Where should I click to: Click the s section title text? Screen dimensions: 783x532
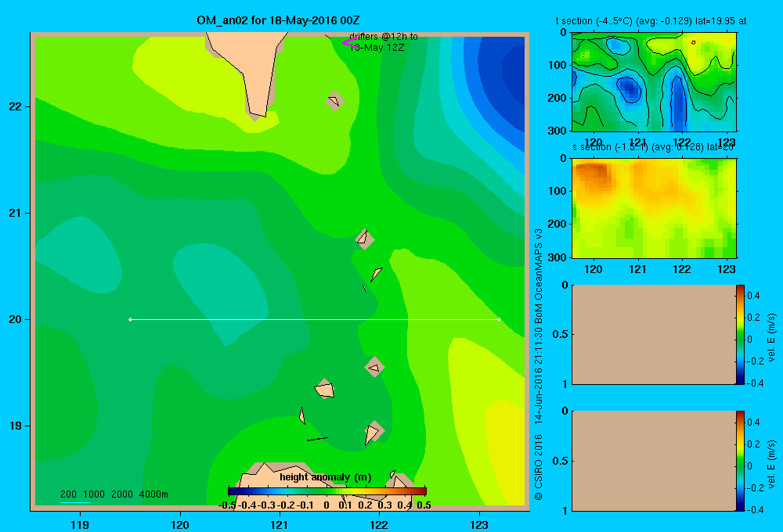click(653, 147)
